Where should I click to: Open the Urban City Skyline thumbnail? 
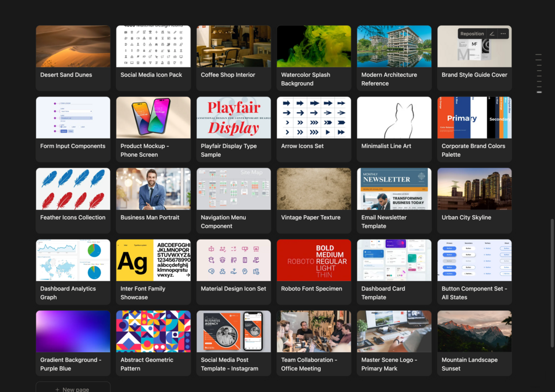[475, 189]
